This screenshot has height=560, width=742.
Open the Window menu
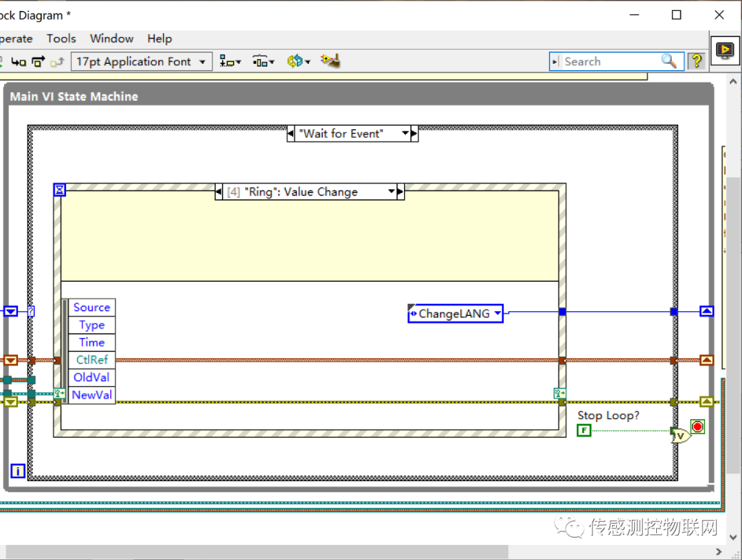(111, 38)
